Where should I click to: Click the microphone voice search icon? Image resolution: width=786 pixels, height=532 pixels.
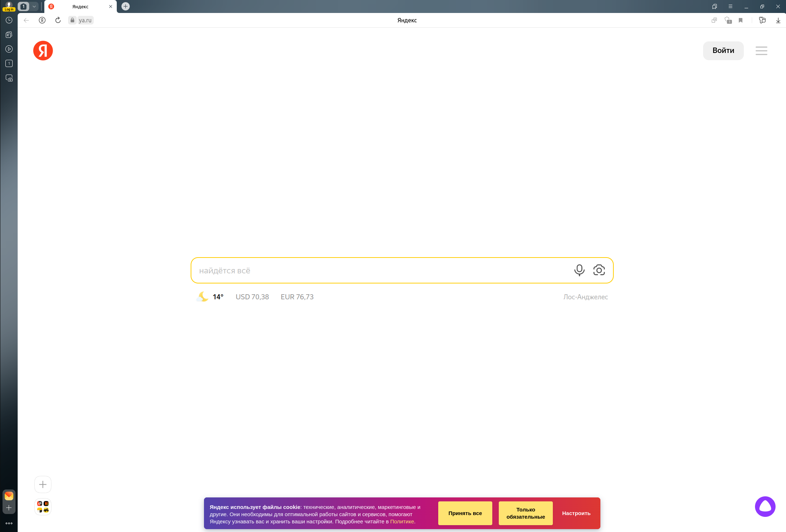579,270
